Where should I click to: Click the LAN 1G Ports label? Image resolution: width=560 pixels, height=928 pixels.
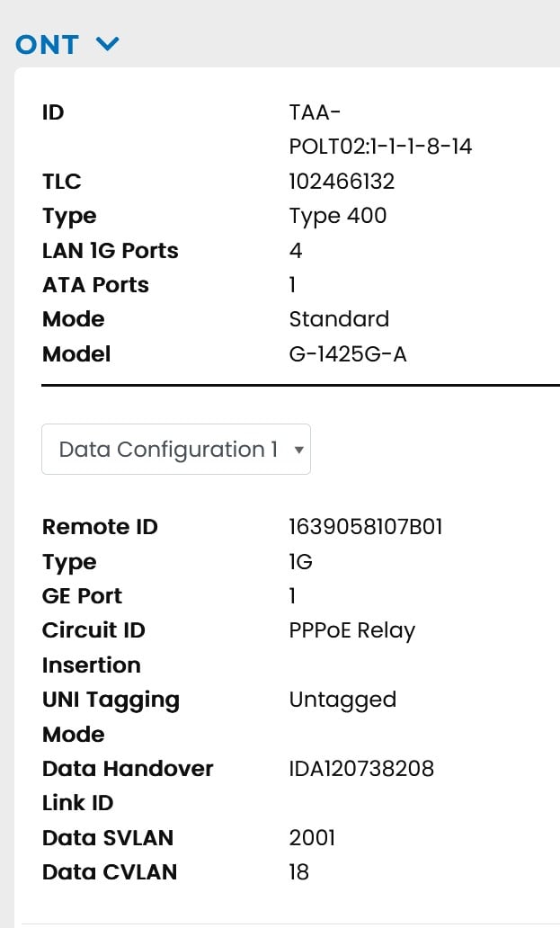[111, 251]
